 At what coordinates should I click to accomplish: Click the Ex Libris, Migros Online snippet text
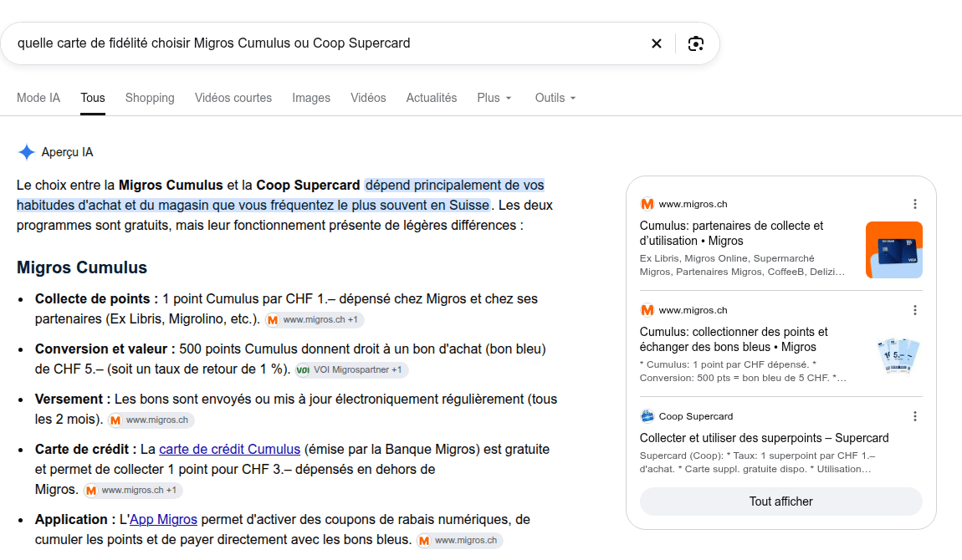[742, 265]
